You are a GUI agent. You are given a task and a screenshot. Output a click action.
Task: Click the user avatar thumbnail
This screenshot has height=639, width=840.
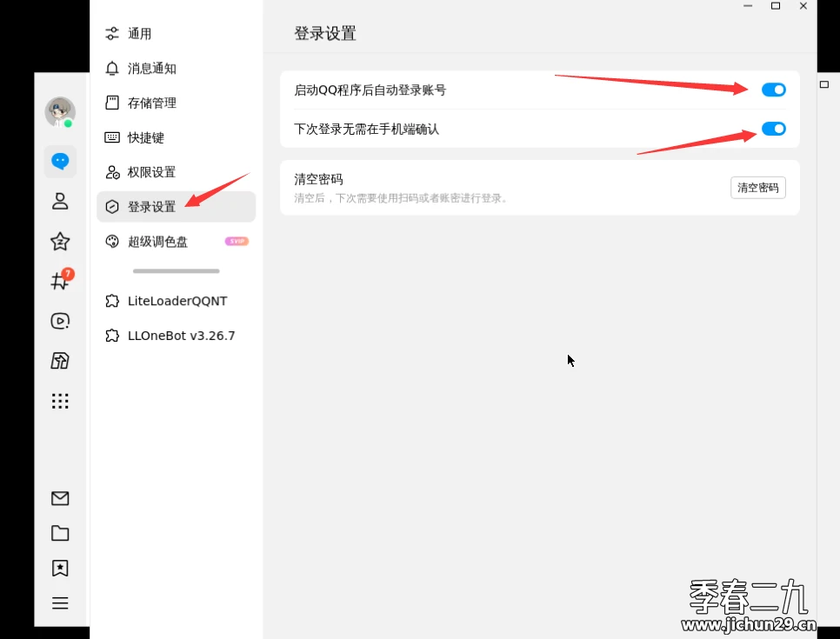click(60, 112)
